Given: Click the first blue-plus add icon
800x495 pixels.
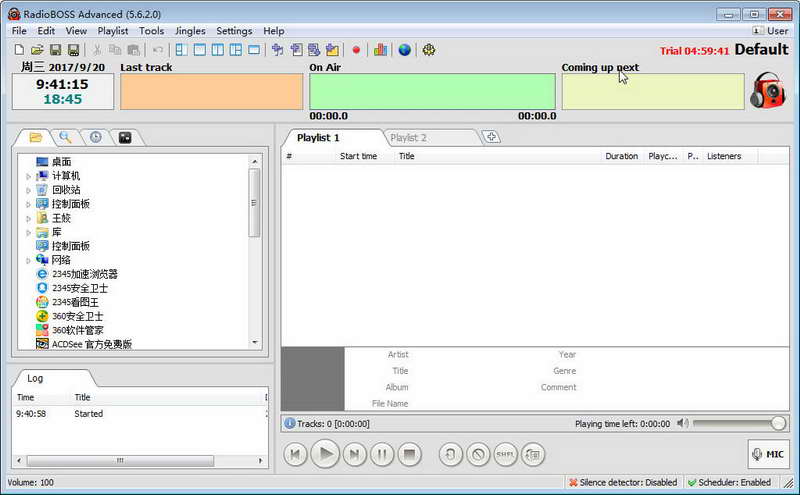Looking at the screenshot, I should 277,50.
